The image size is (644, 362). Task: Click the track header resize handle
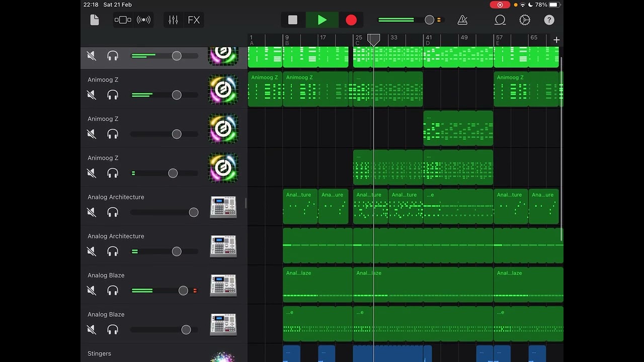[x=246, y=203]
